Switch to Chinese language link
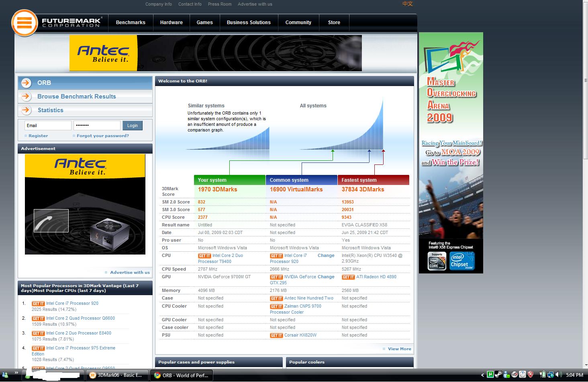 tap(408, 4)
